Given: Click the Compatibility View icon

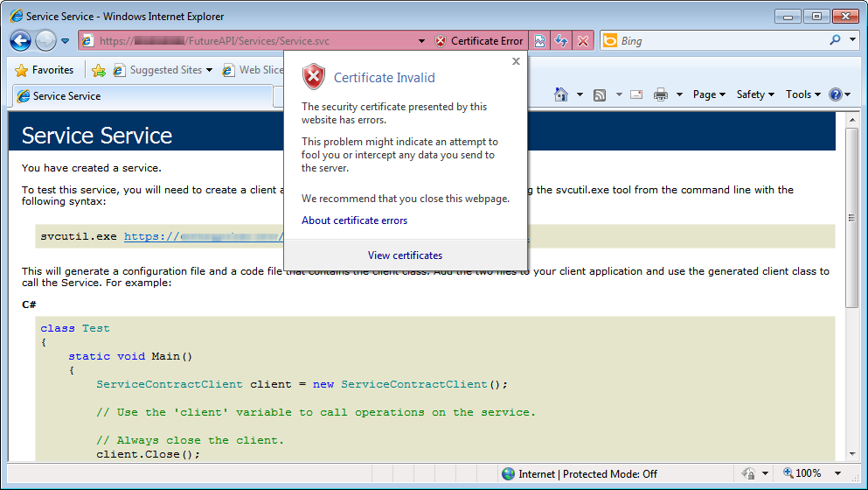Looking at the screenshot, I should (x=540, y=41).
